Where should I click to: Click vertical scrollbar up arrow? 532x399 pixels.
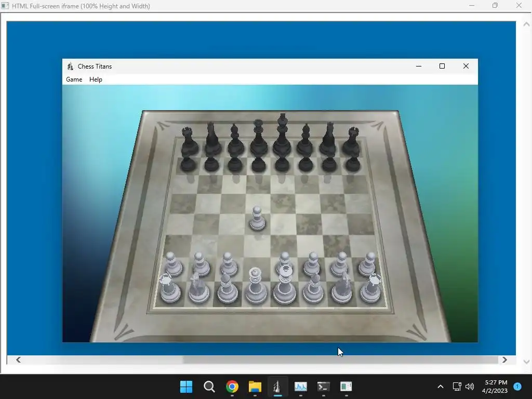tap(526, 24)
